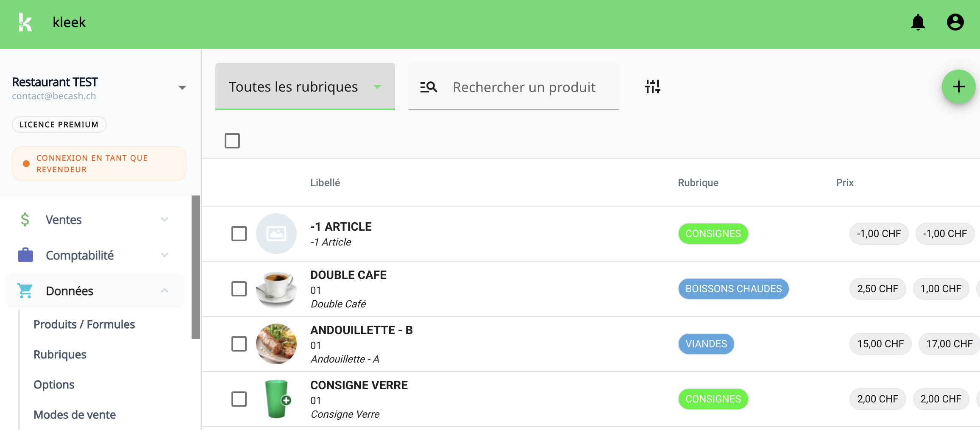Click the green add product button
The image size is (980, 430).
click(x=958, y=87)
